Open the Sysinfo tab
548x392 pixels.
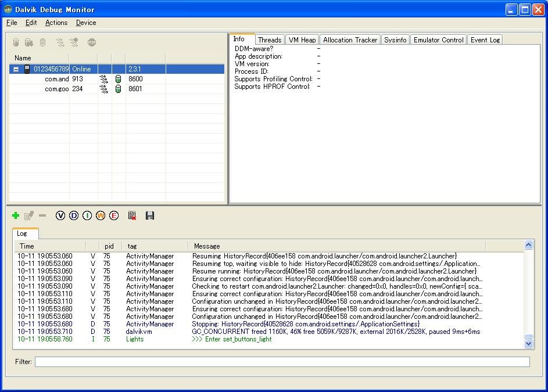[395, 40]
